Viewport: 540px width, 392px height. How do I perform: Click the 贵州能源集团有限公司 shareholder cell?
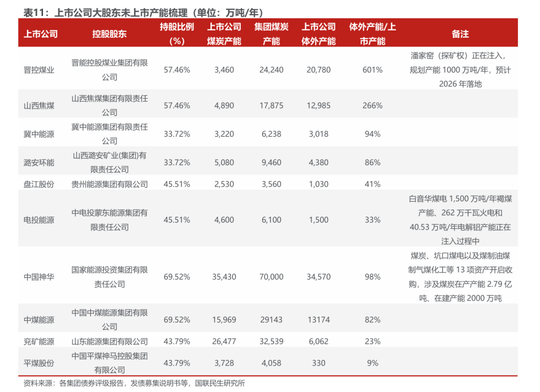109,184
